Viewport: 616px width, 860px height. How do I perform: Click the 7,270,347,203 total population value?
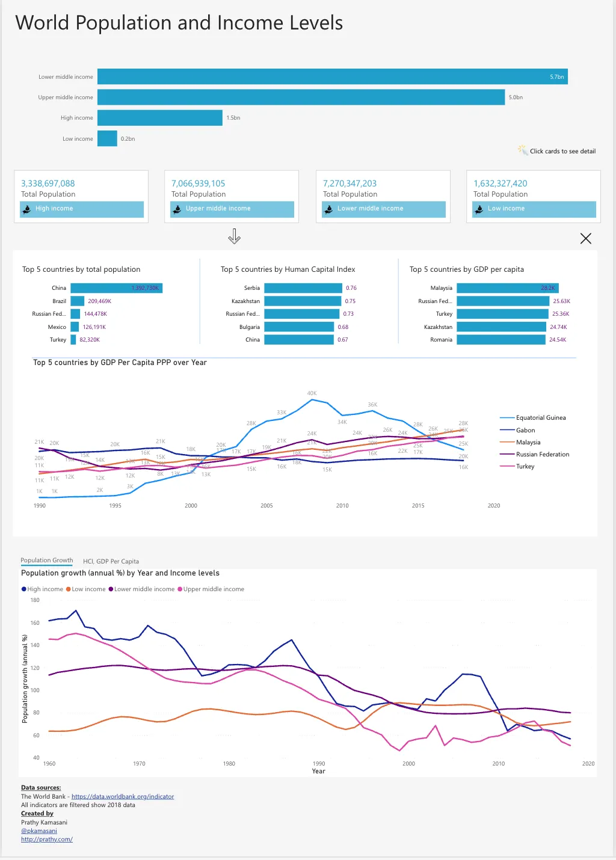click(x=350, y=183)
